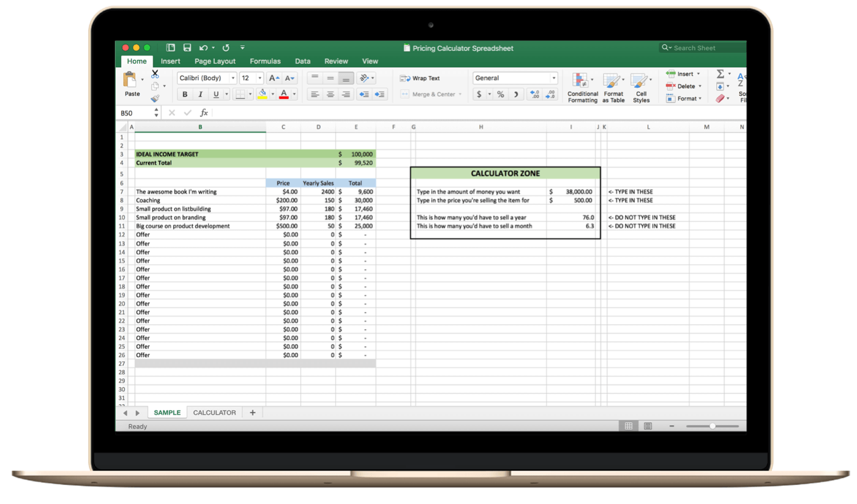
Task: Click the Middle Align icon
Action: click(x=331, y=78)
